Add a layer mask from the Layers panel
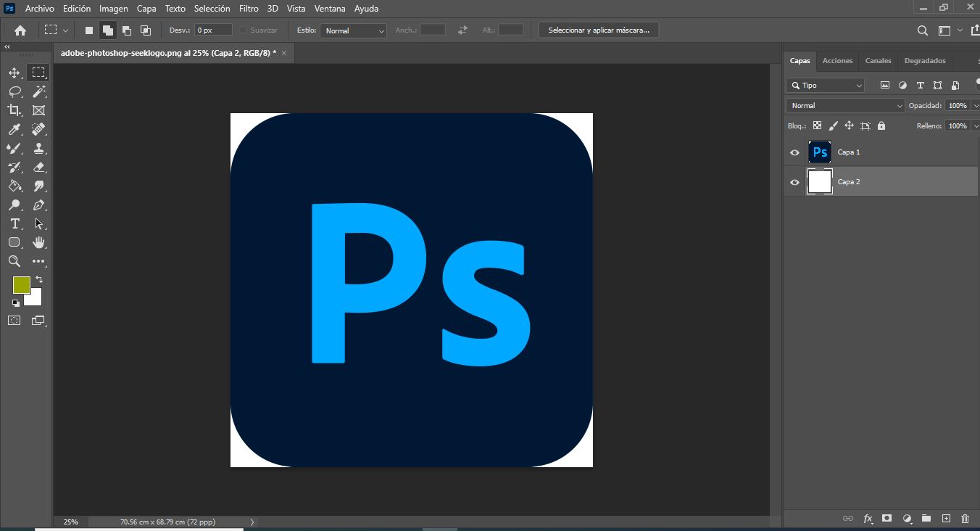This screenshot has height=531, width=980. point(887,518)
